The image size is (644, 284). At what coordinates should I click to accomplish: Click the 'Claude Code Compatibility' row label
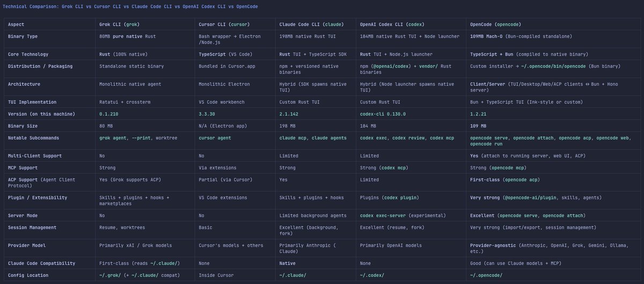(41, 263)
